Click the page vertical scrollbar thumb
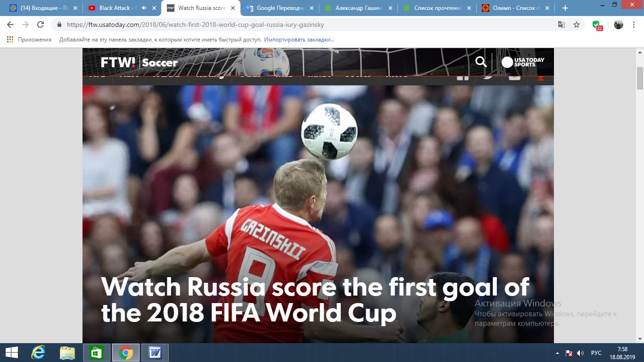This screenshot has height=362, width=644. tap(640, 78)
